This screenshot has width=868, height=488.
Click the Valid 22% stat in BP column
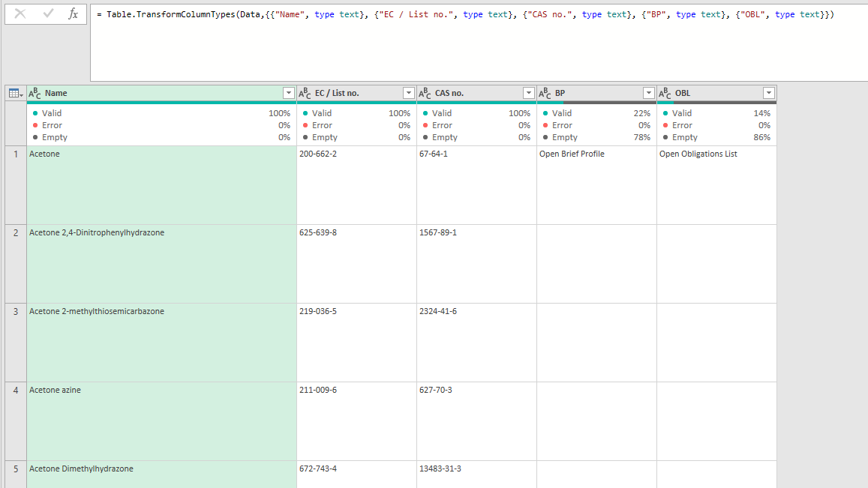[x=596, y=113]
